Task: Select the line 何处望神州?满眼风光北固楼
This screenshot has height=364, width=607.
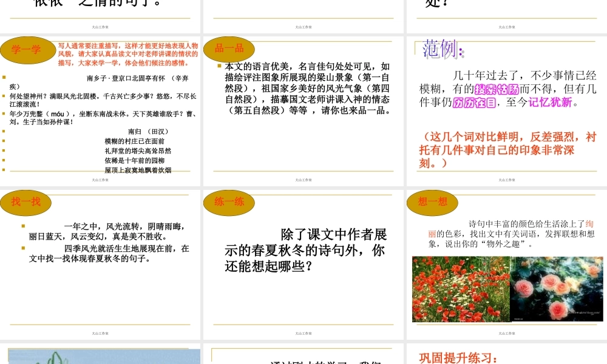Action: coord(103,100)
